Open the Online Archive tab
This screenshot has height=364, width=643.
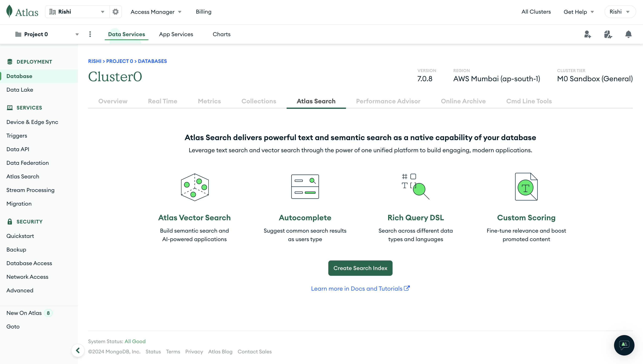(x=463, y=101)
